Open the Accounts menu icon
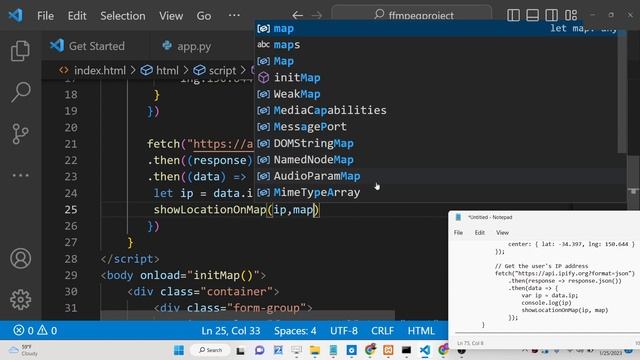The width and height of the screenshot is (640, 360). [20, 258]
